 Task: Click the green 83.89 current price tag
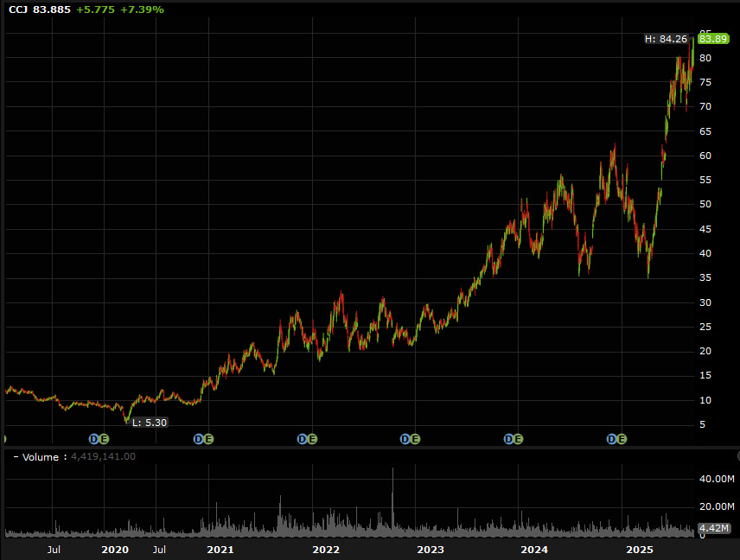(x=713, y=39)
